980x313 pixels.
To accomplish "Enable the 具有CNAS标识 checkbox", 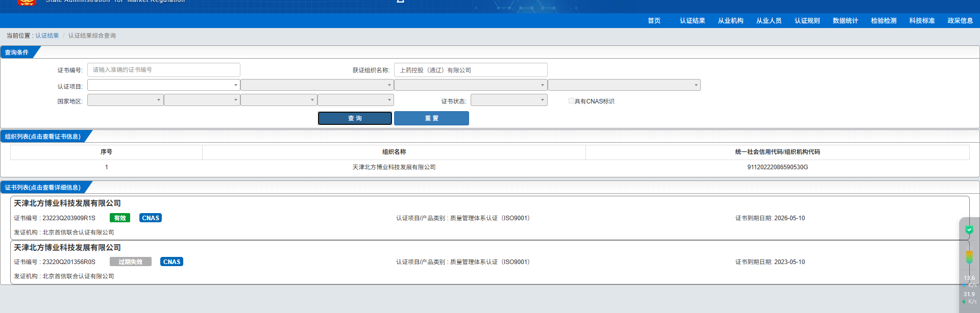I will click(x=571, y=101).
